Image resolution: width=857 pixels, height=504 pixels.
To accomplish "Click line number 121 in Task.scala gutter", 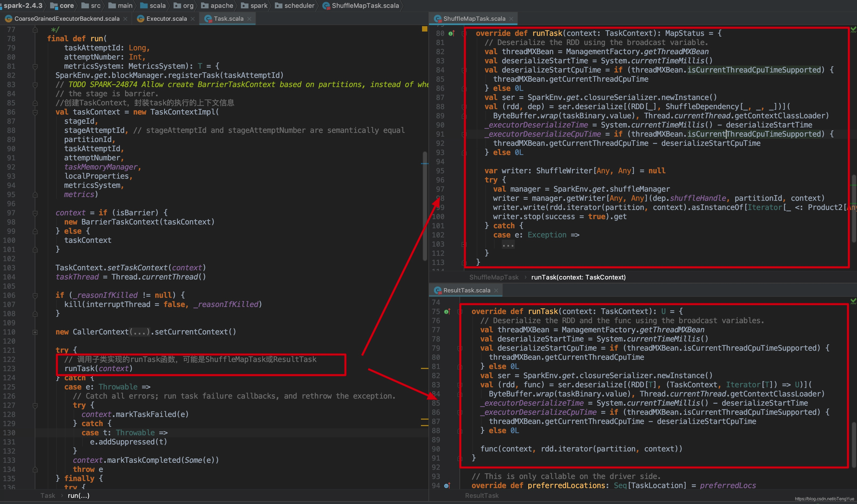I will tap(9, 350).
